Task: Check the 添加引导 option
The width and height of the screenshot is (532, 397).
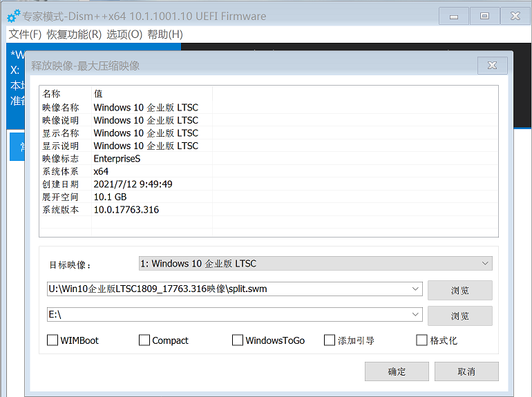Action: [x=330, y=340]
